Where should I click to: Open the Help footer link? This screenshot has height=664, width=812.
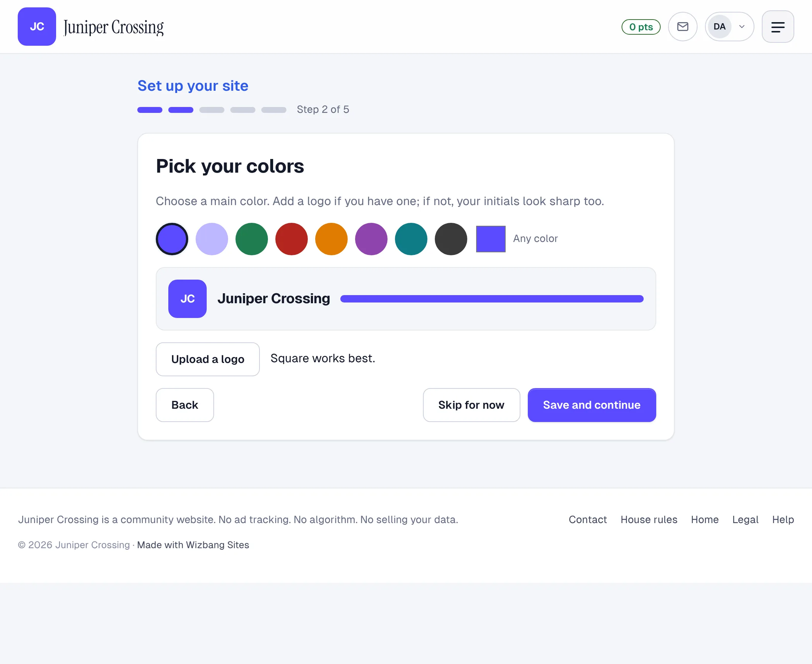tap(783, 519)
